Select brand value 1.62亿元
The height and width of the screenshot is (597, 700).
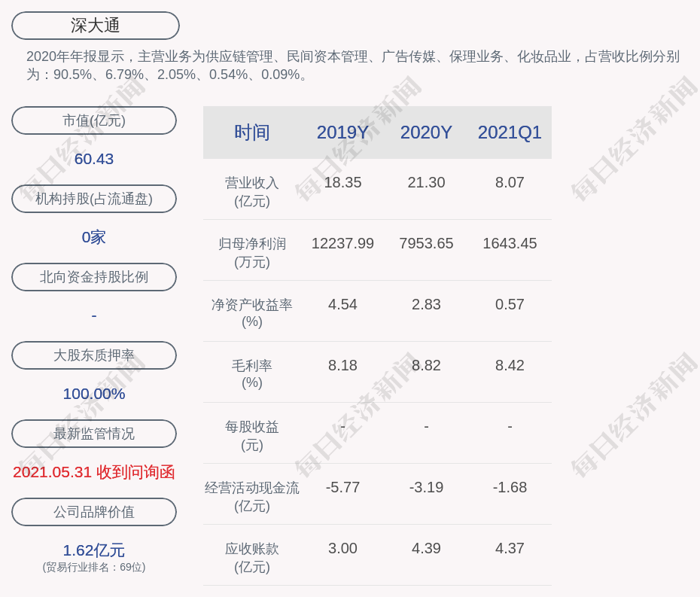click(94, 550)
